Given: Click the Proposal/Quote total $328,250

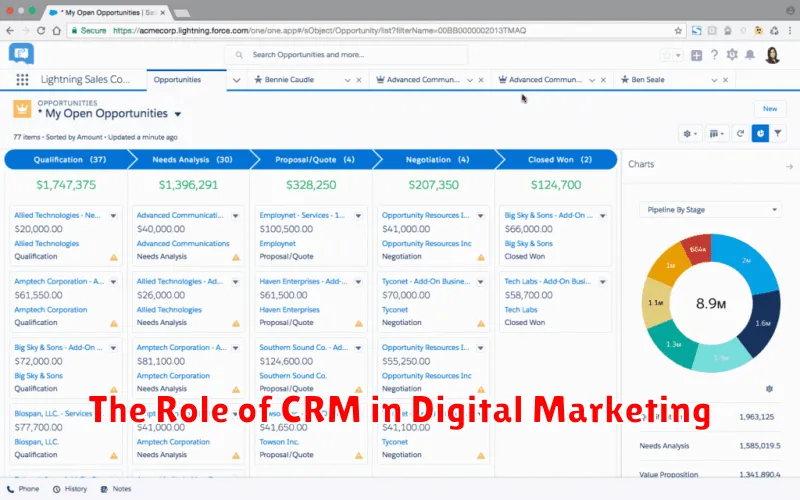Looking at the screenshot, I should [x=311, y=185].
